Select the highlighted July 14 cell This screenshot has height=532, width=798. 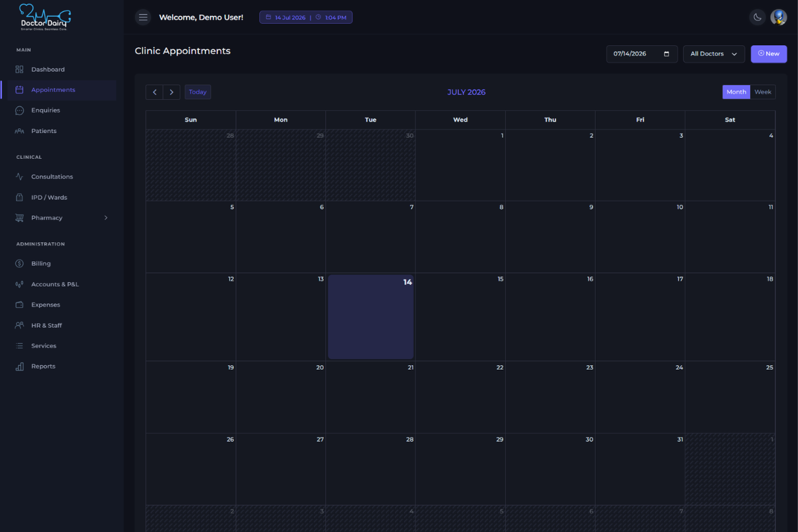click(x=370, y=317)
